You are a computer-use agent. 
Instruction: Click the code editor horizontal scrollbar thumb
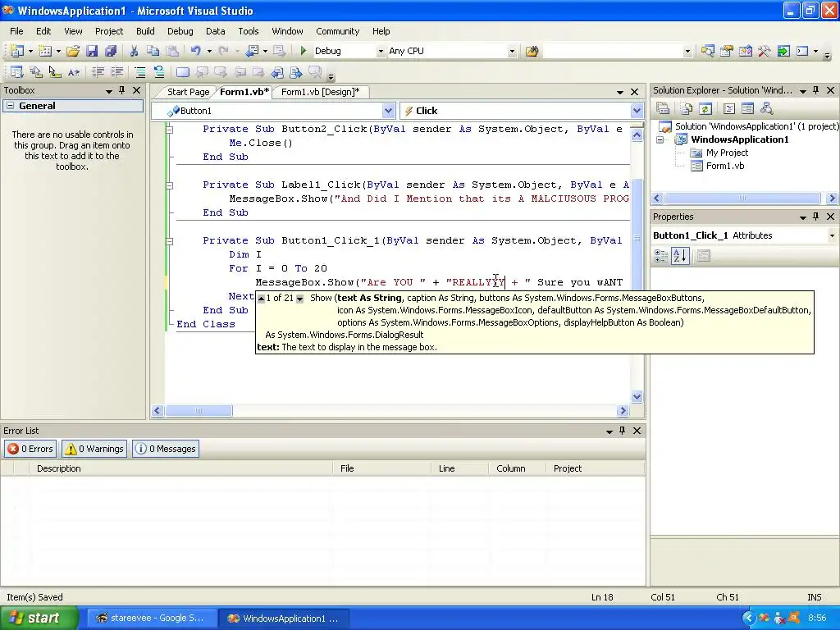[199, 411]
